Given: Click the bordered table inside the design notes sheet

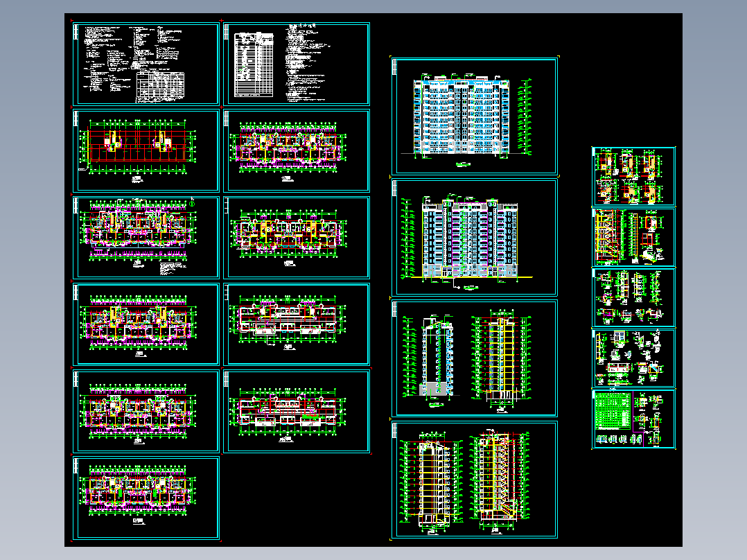Looking at the screenshot, I should (x=160, y=87).
